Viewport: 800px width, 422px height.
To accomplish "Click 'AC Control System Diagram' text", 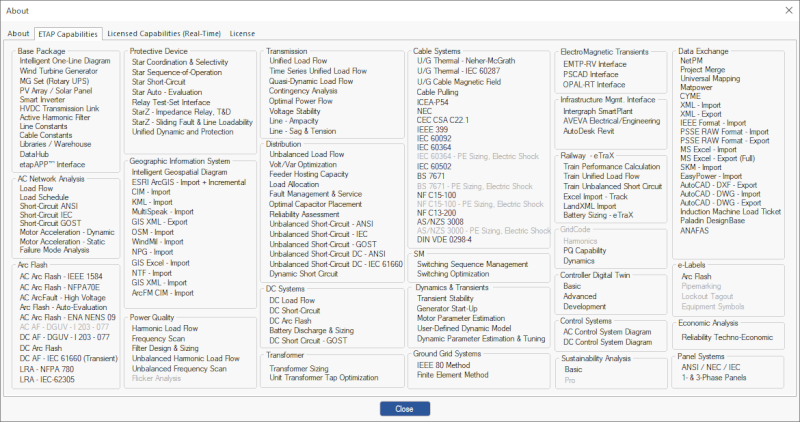I will (607, 332).
